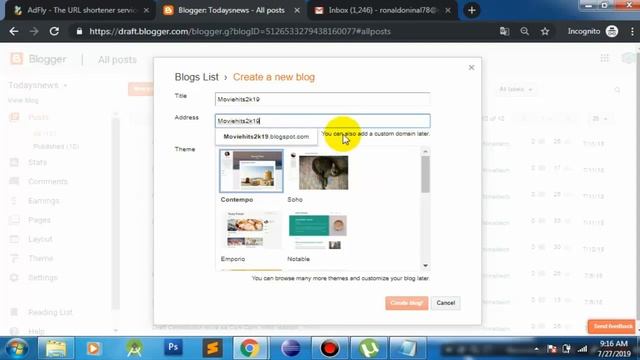Click the View blog link
This screenshot has width=640, height=360.
[23, 100]
